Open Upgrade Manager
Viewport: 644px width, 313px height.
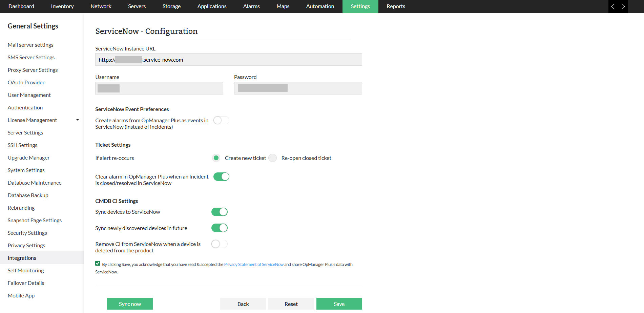28,158
